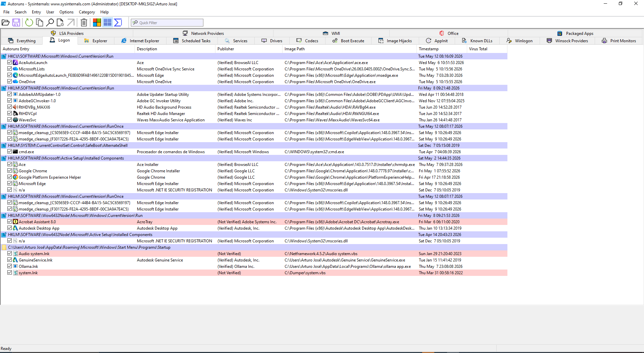Click the Open file toolbar icon
The image size is (644, 353).
pos(5,22)
